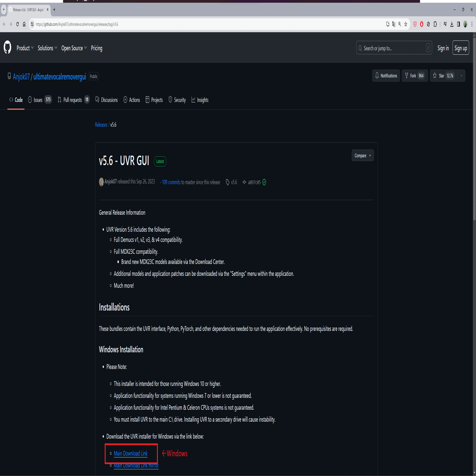Click the scrollbar down arrow
This screenshot has height=476, width=476.
coord(474,473)
